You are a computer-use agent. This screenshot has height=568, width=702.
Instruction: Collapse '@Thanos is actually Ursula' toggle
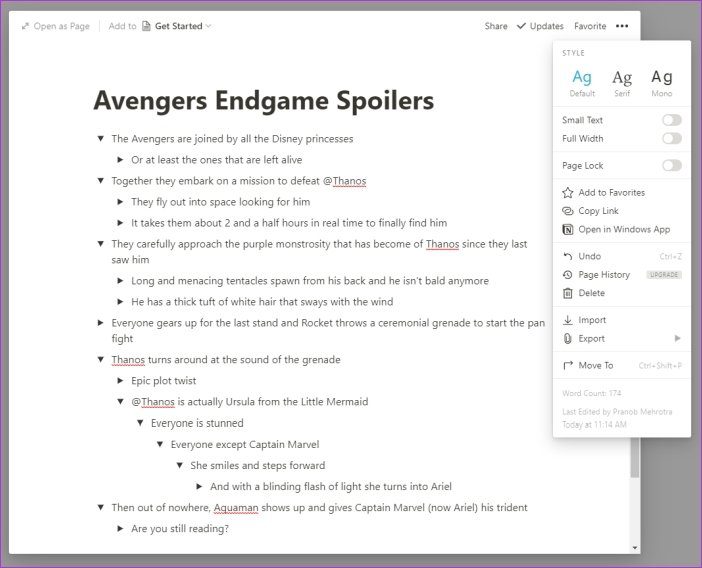tap(120, 401)
